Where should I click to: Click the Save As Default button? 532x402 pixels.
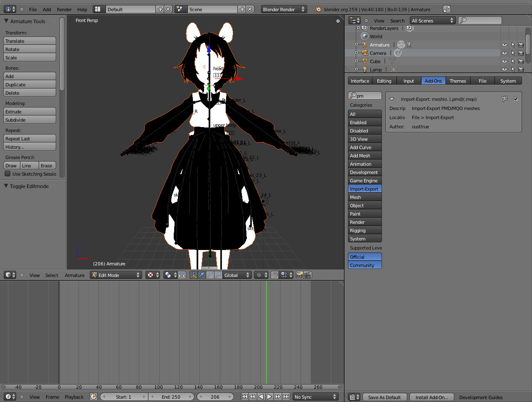tap(384, 397)
